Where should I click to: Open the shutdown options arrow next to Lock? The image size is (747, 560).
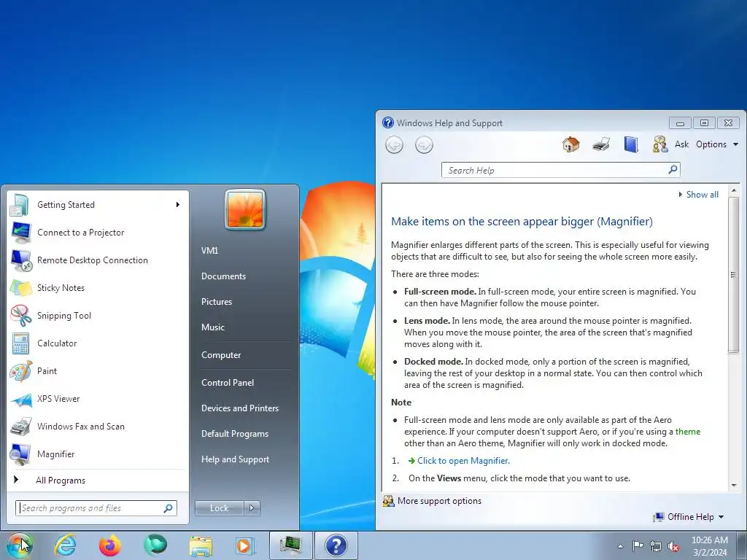coord(252,508)
